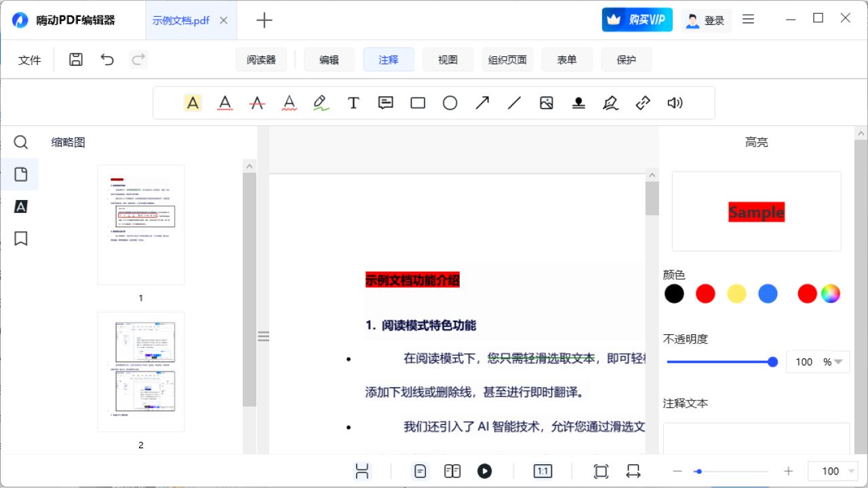868x488 pixels.
Task: Open the opacity percentage dropdown
Action: [x=839, y=361]
